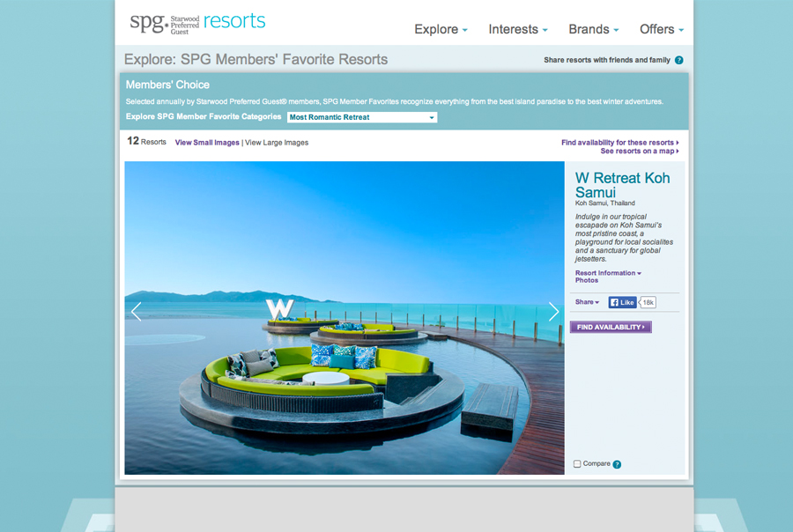
Task: Expand the Resort Information dropdown
Action: [x=608, y=273]
